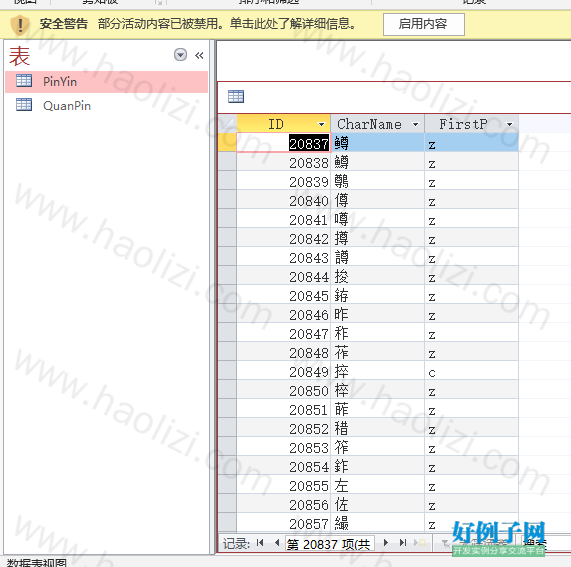
Task: Click the FirstP cell z in row 20844
Action: [x=472, y=276]
